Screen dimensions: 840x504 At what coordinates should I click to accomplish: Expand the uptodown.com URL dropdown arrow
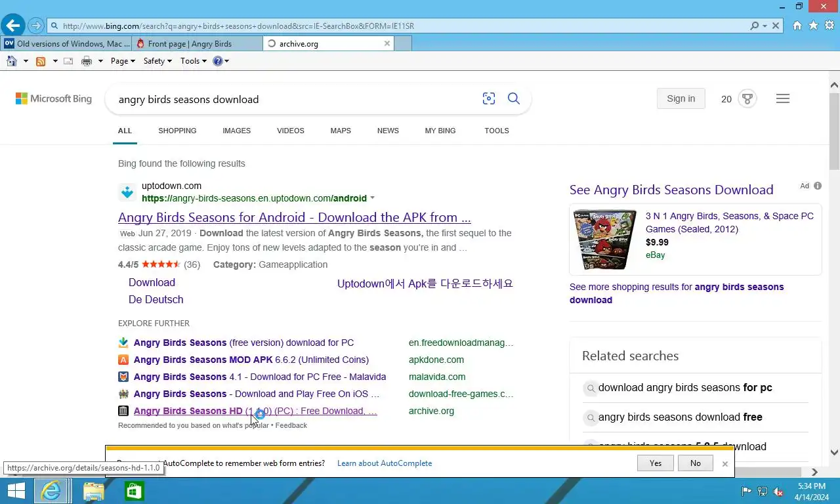pyautogui.click(x=373, y=198)
